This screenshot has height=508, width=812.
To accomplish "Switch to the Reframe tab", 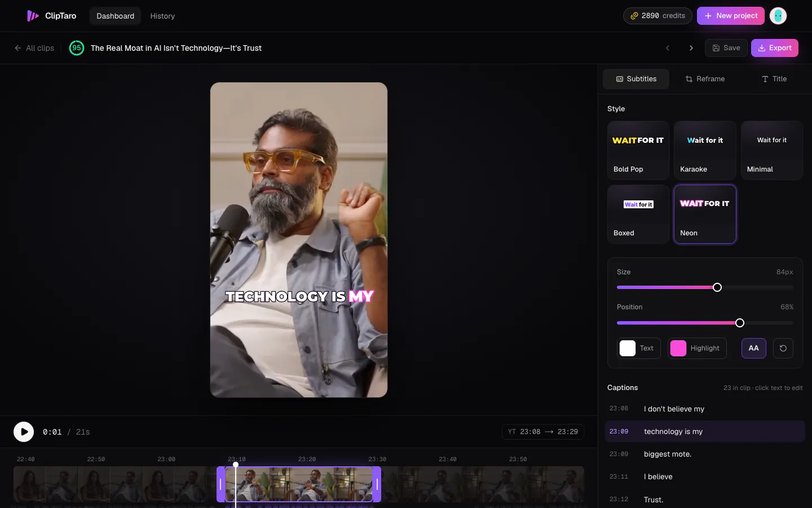I will [x=705, y=79].
